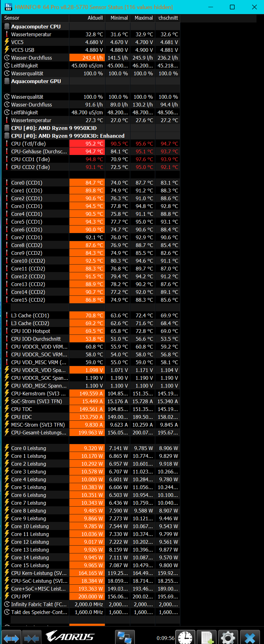Click the chip icon of Ryzen 9 9950X3D: Enhanced
The height and width of the screenshot is (644, 264).
(7, 136)
